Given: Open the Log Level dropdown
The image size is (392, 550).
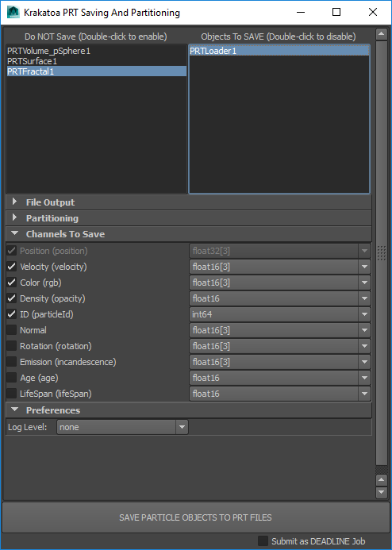Looking at the screenshot, I should pos(122,427).
